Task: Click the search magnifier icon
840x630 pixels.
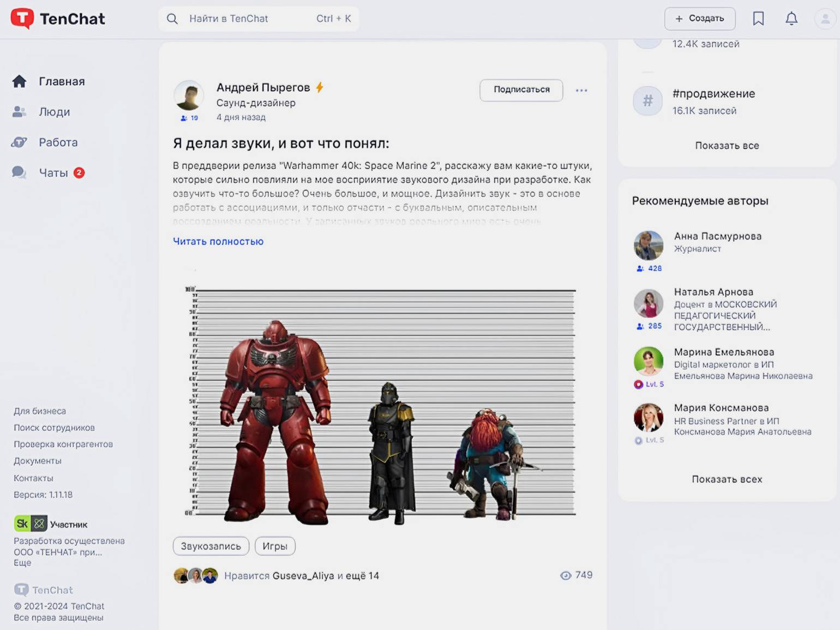Action: (172, 19)
